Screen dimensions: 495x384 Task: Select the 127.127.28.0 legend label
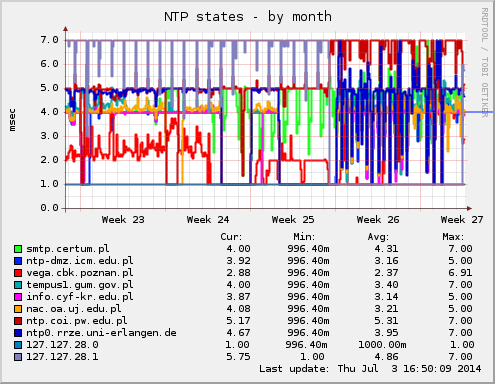62,345
